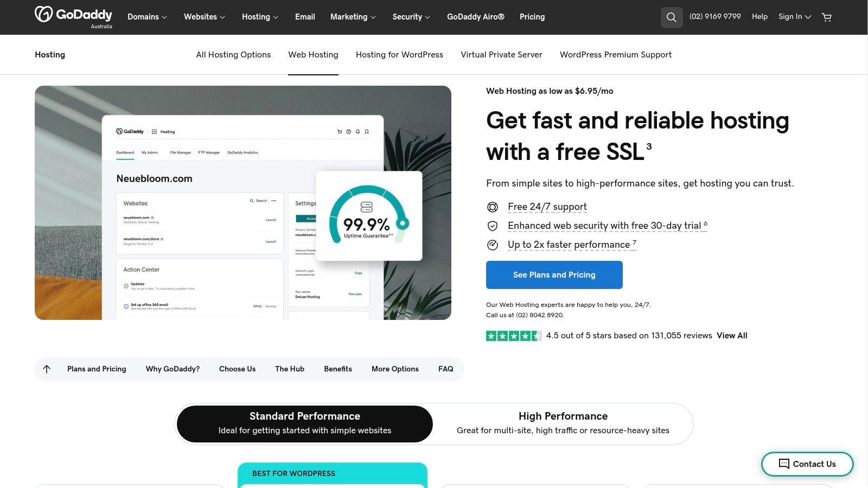Screen dimensions: 868x488
Task: Jump to Benefits section
Action: click(x=338, y=369)
